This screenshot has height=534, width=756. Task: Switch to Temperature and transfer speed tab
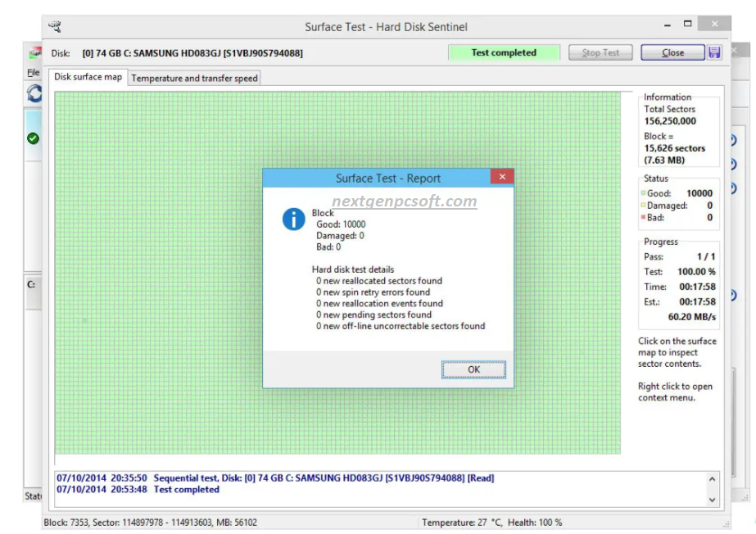pyautogui.click(x=193, y=78)
